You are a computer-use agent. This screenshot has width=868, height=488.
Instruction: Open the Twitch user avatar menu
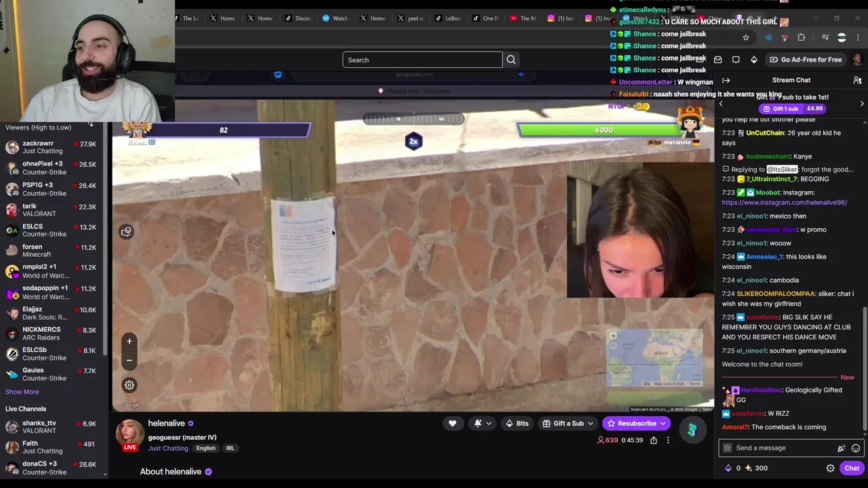pos(857,60)
